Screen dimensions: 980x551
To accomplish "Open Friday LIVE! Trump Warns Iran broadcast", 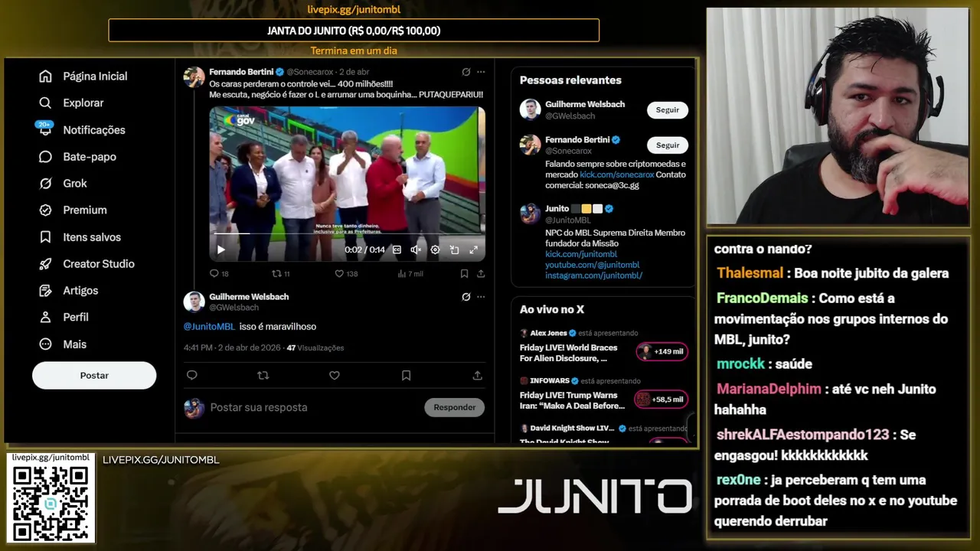I will [572, 400].
